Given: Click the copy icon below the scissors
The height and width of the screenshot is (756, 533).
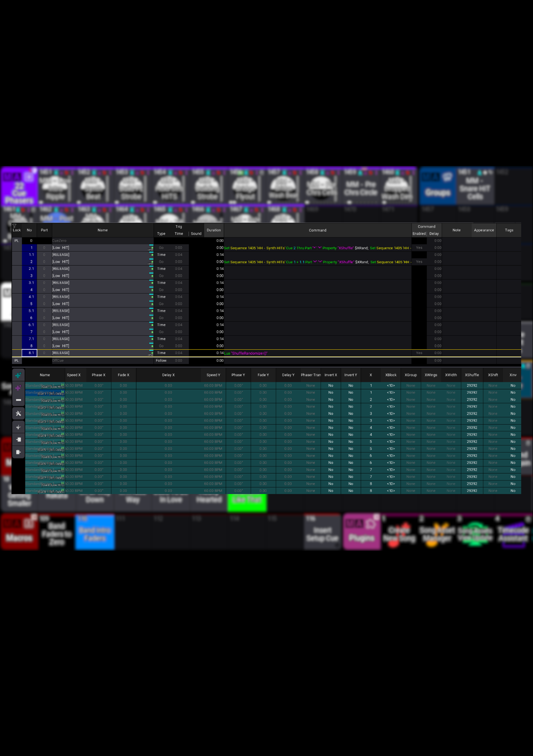Looking at the screenshot, I should tap(18, 440).
